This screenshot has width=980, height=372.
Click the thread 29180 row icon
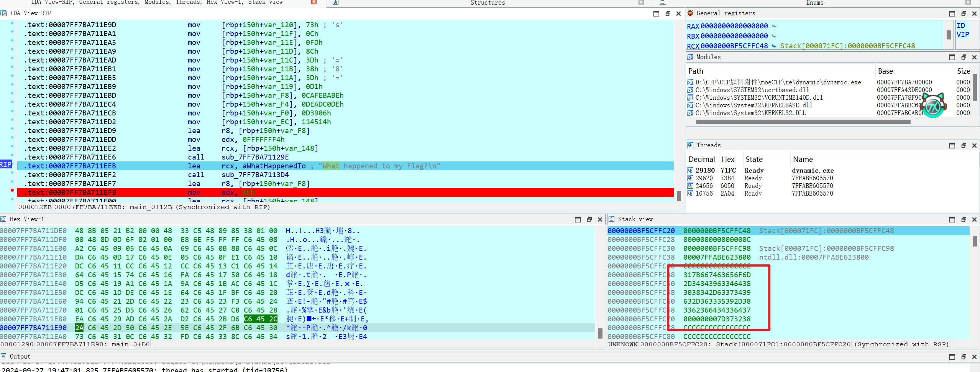pos(690,171)
